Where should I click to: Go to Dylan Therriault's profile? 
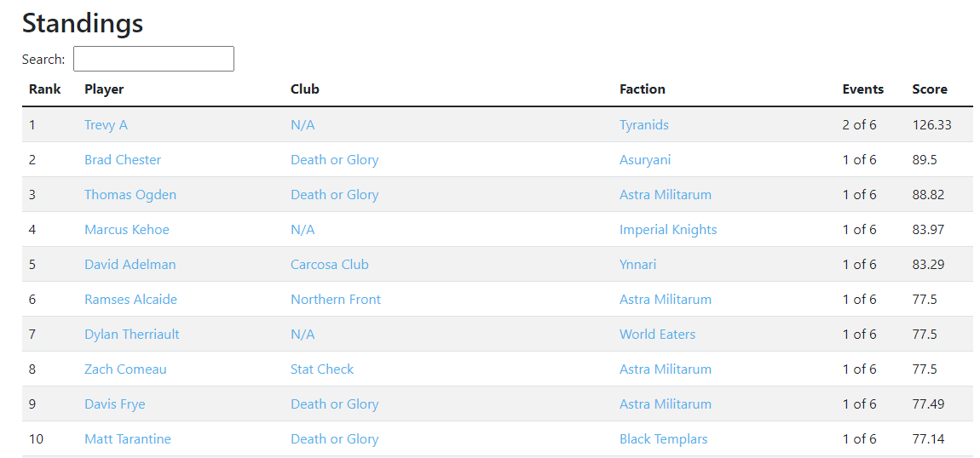tap(132, 335)
